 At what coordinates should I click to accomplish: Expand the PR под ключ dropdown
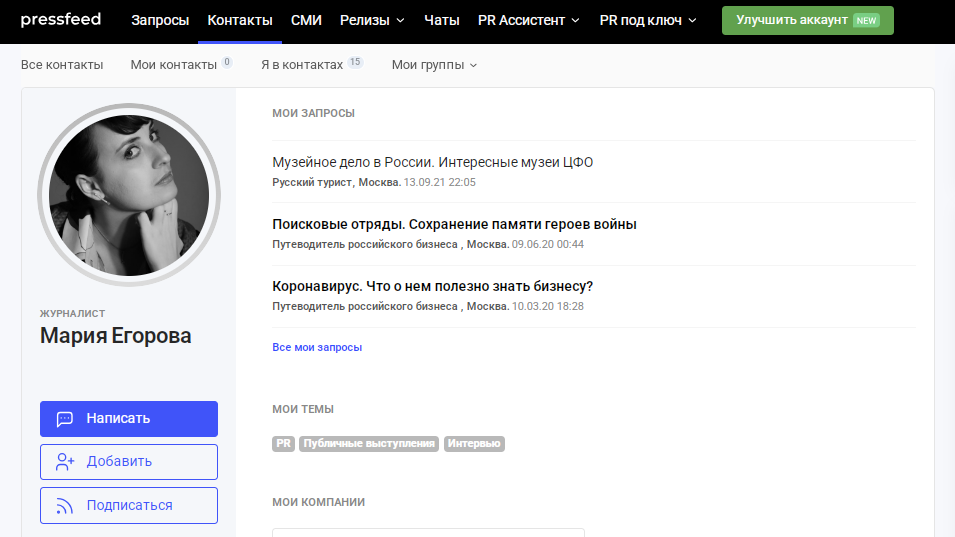tap(647, 20)
